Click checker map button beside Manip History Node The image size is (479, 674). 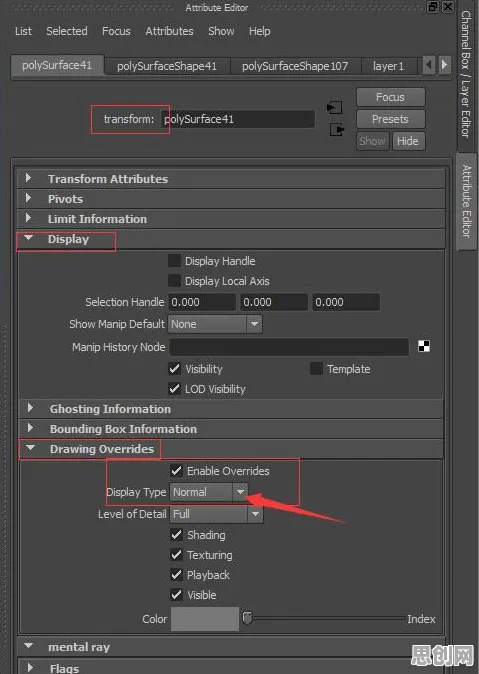pyautogui.click(x=424, y=346)
